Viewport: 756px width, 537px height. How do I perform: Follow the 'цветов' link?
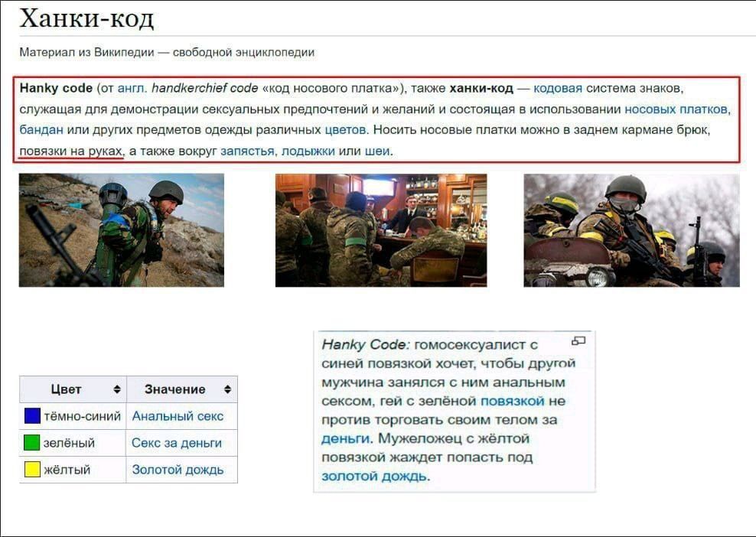click(346, 129)
